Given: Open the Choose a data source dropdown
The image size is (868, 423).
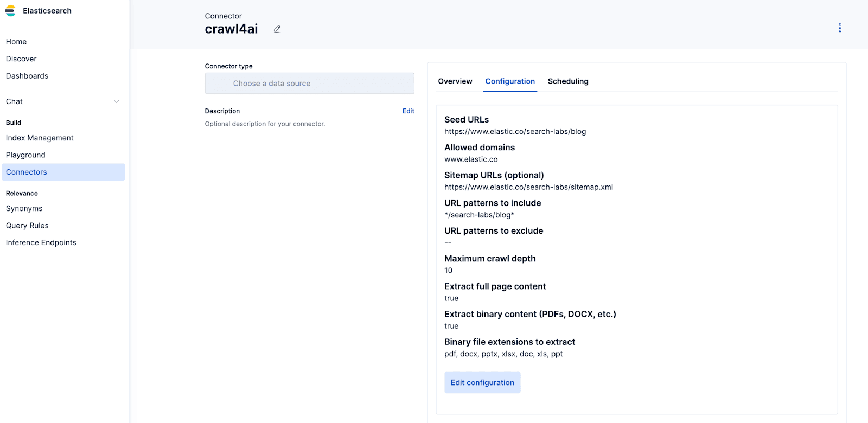Looking at the screenshot, I should pos(309,84).
